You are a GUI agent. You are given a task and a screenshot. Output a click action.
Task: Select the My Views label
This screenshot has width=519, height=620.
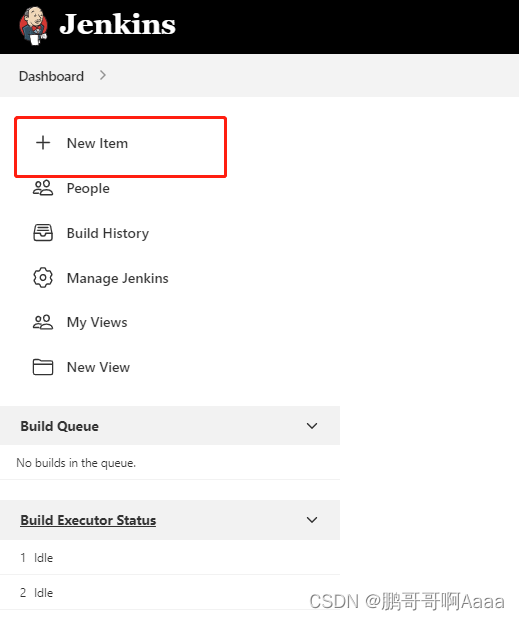click(x=97, y=323)
